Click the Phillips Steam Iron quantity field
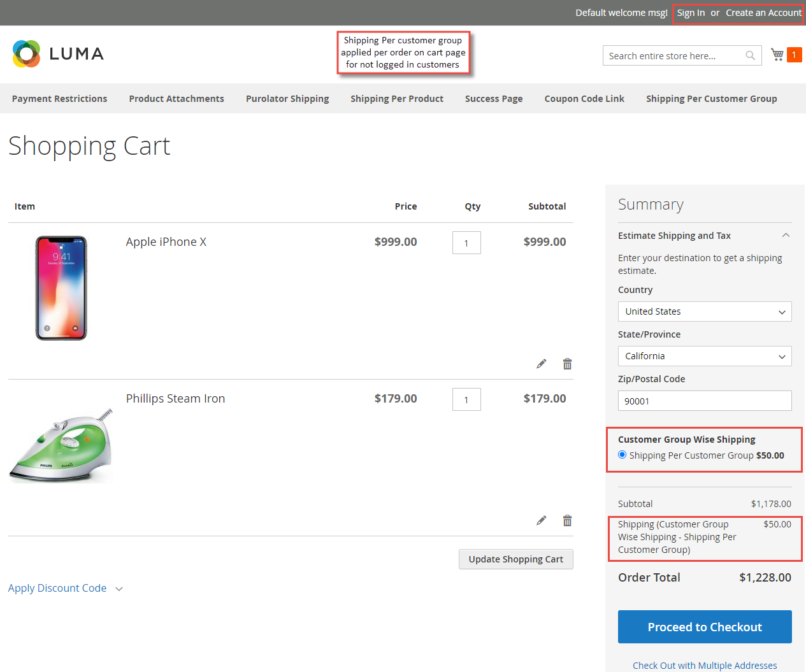Screen dimensions: 806x672 [466, 399]
